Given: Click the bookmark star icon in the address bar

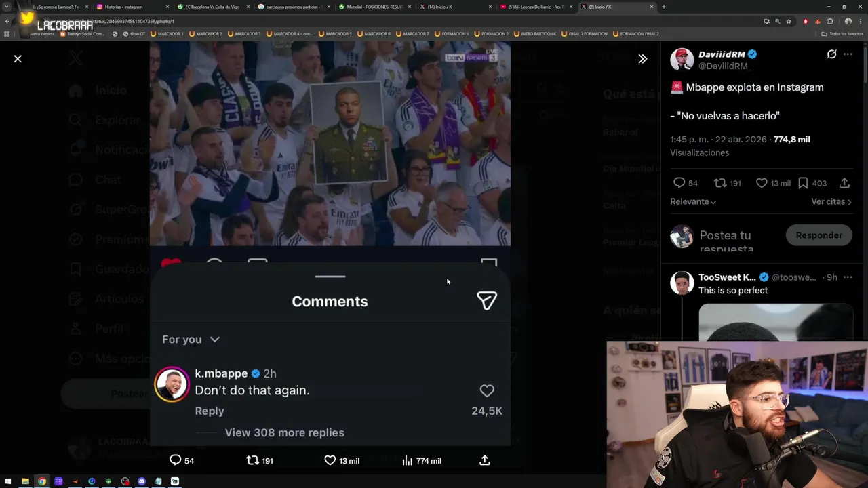Looking at the screenshot, I should tap(788, 21).
